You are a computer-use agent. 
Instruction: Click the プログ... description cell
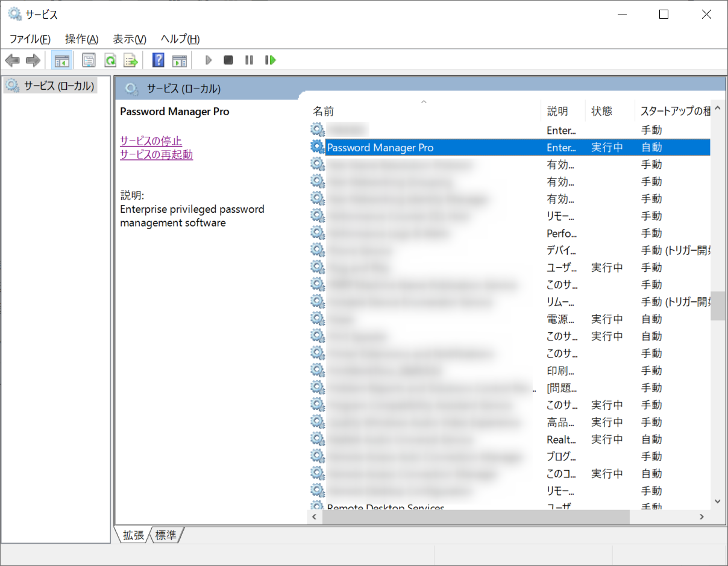point(561,456)
